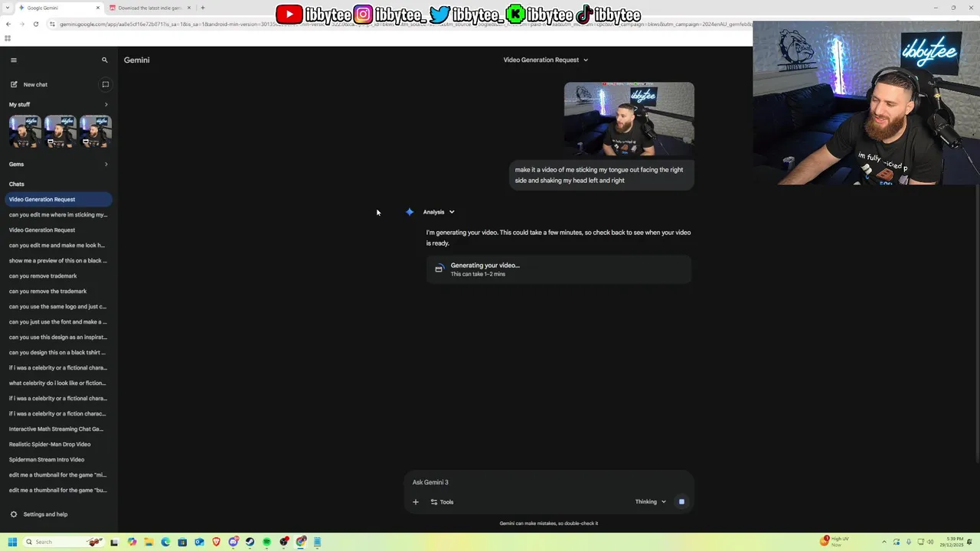Open Copilot from the taskbar
980x551 pixels.
click(132, 542)
